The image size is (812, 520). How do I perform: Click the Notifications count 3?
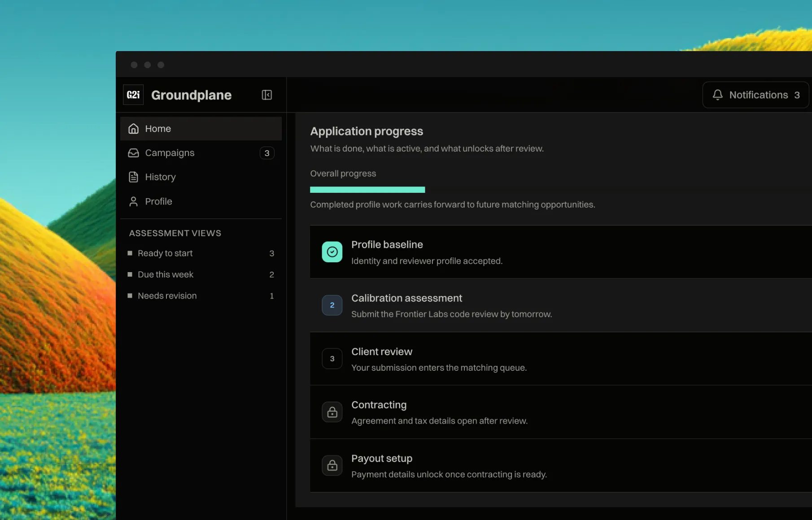click(x=797, y=95)
